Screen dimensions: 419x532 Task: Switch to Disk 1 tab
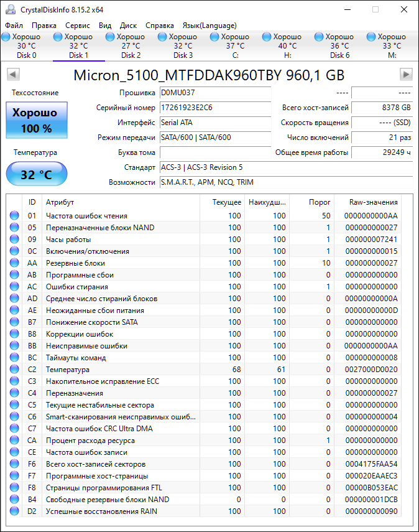click(x=79, y=46)
